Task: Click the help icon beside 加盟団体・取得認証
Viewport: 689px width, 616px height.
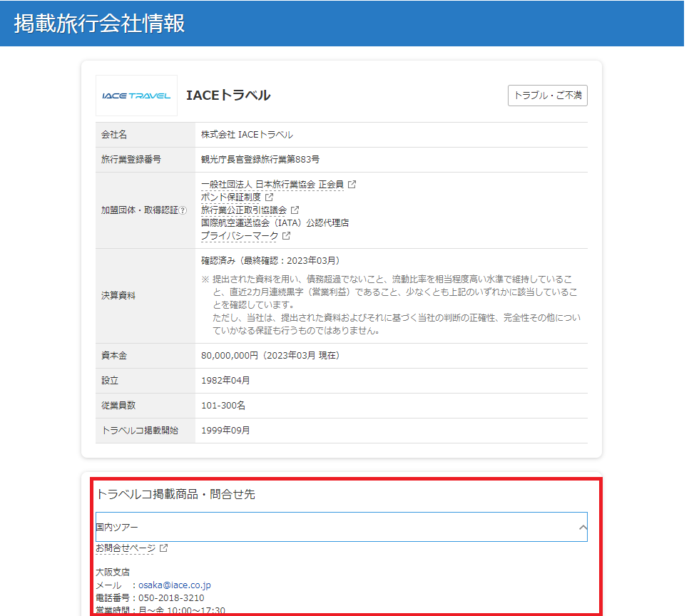Action: coord(183,210)
